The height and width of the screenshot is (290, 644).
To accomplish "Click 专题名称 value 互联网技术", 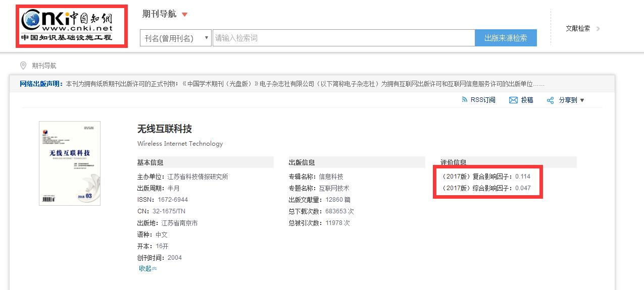I will tap(334, 188).
